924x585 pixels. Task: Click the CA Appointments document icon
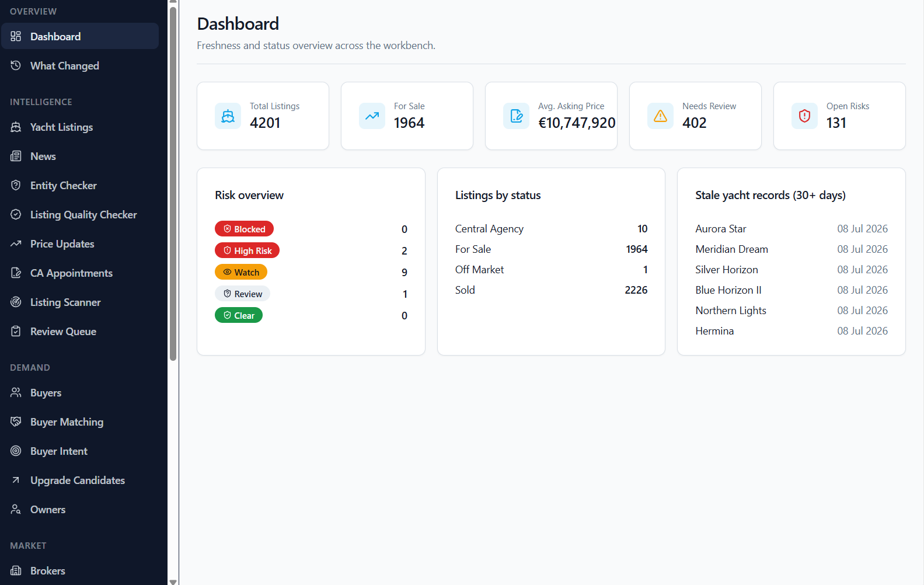[16, 273]
